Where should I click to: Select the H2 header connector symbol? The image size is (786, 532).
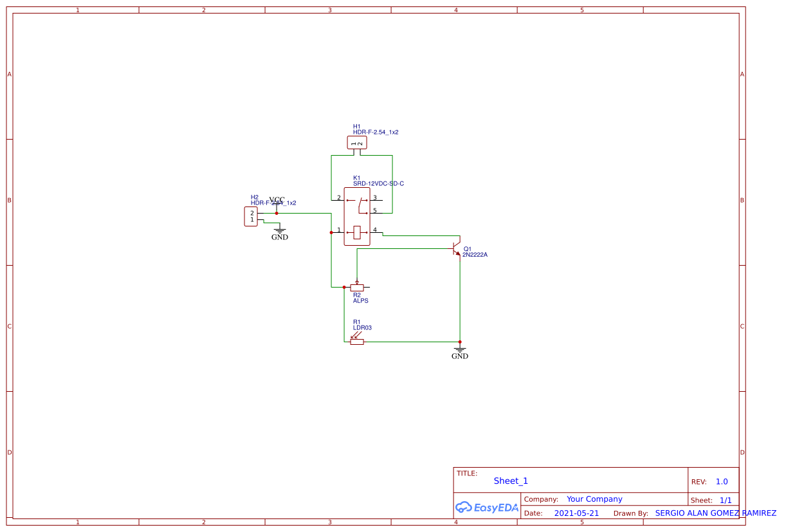(x=251, y=216)
